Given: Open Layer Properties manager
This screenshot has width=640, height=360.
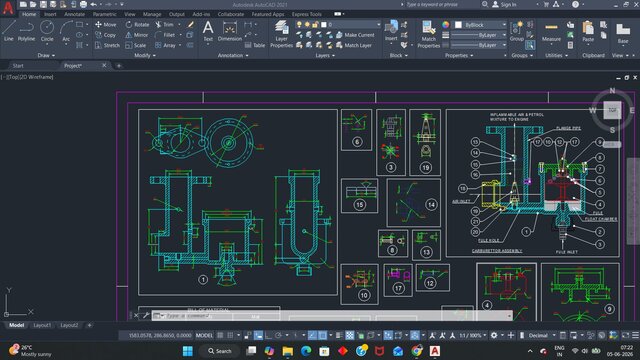Looking at the screenshot, I should tap(281, 34).
